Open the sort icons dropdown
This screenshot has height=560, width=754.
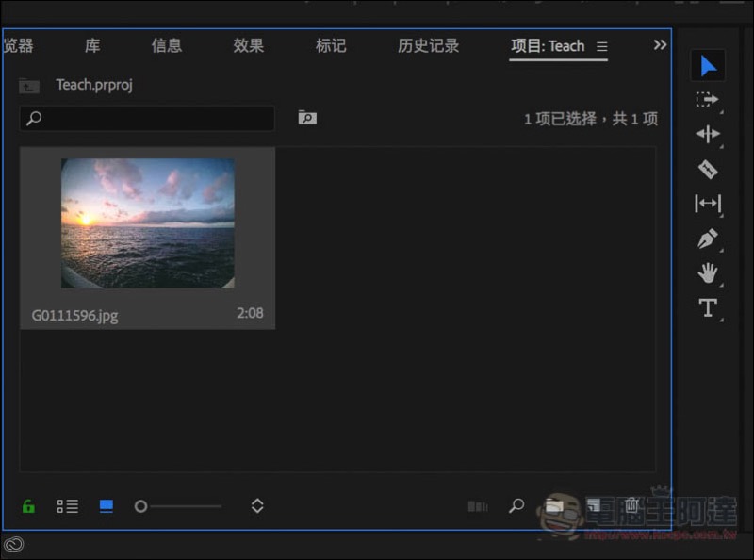[257, 505]
